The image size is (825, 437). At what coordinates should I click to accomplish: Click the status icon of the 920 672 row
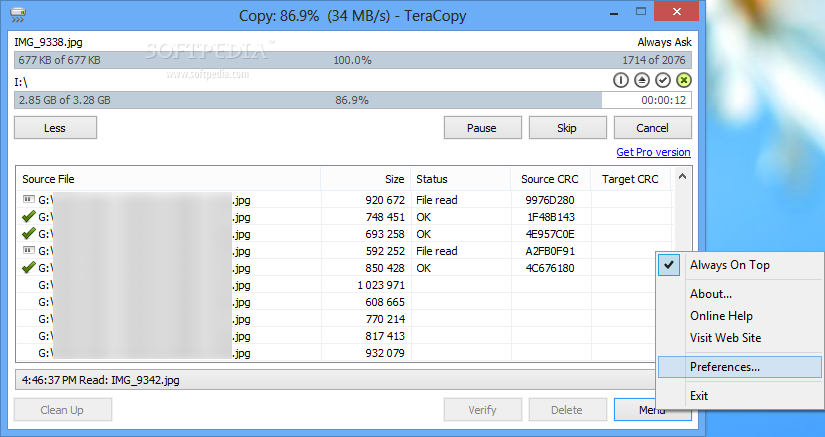pos(28,199)
